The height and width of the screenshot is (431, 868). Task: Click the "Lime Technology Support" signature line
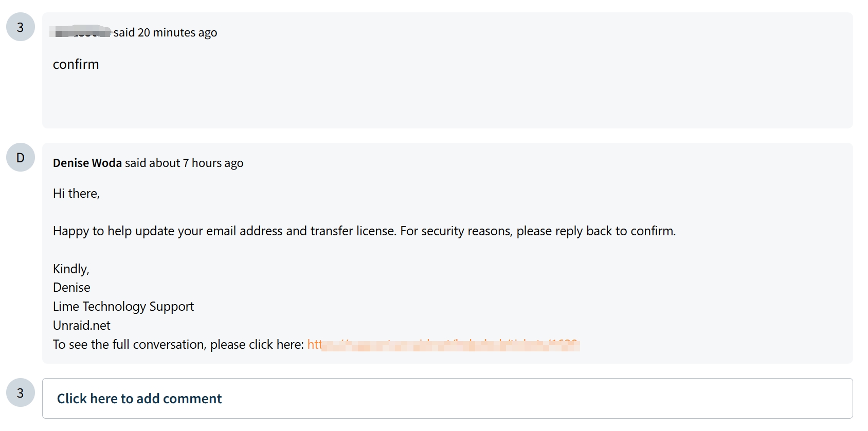pos(123,306)
